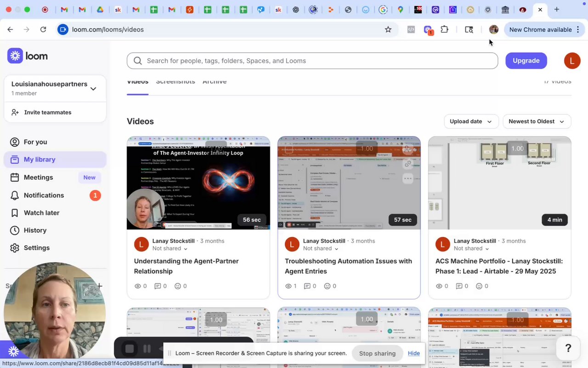Click the title Troubleshooting Automation Issues with Agent Entries
588x368 pixels.
click(348, 266)
